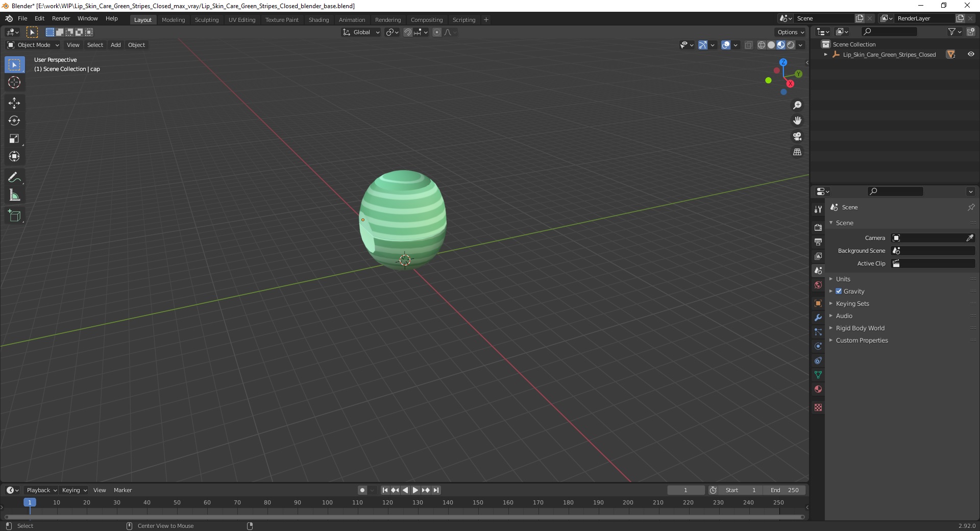Open Texture properties tab

pyautogui.click(x=818, y=407)
